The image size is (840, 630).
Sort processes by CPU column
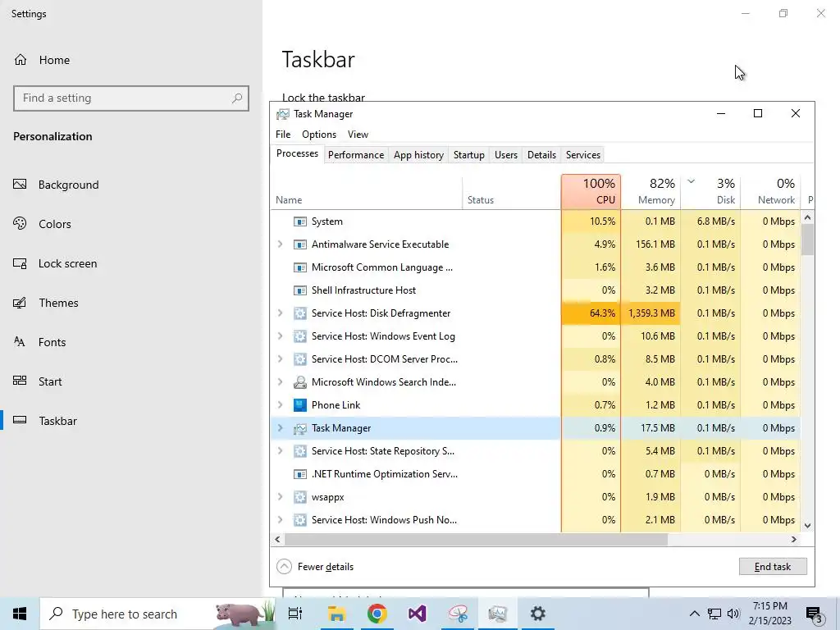pyautogui.click(x=591, y=192)
